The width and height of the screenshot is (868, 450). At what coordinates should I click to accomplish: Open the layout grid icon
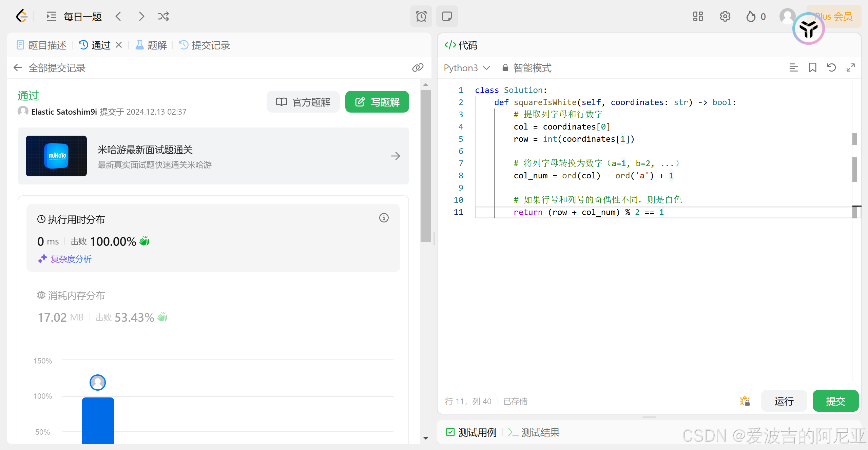coord(698,16)
